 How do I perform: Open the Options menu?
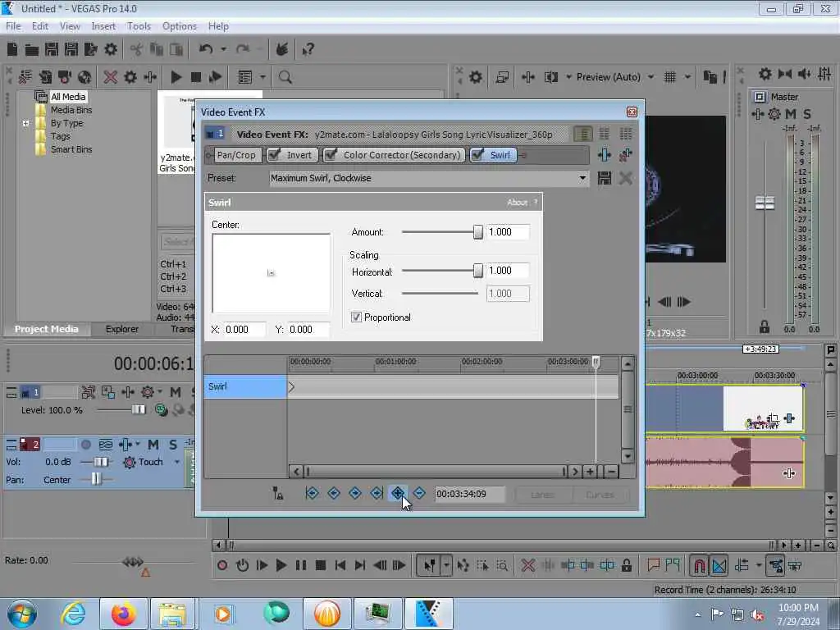coord(180,25)
